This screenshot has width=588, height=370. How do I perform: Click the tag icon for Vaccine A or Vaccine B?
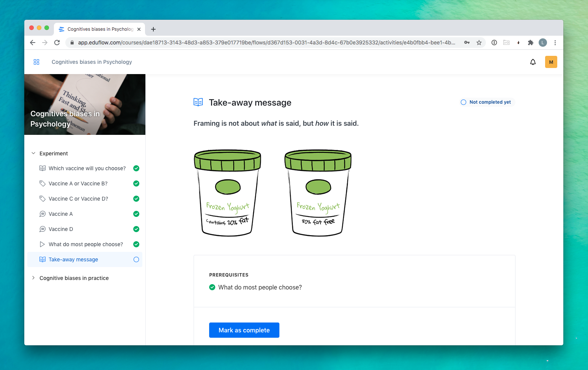[43, 183]
